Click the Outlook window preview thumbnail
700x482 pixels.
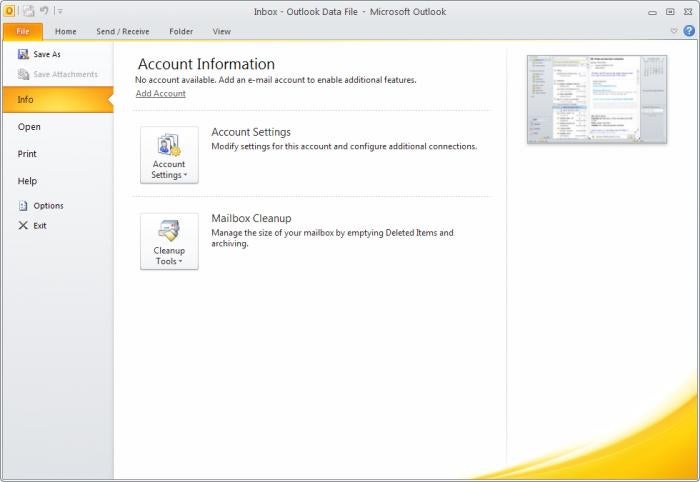pyautogui.click(x=597, y=99)
